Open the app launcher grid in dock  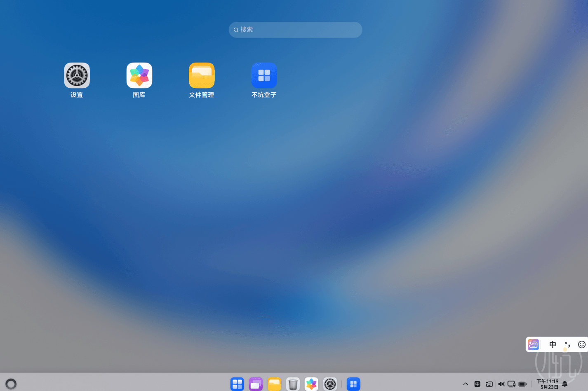click(x=237, y=384)
